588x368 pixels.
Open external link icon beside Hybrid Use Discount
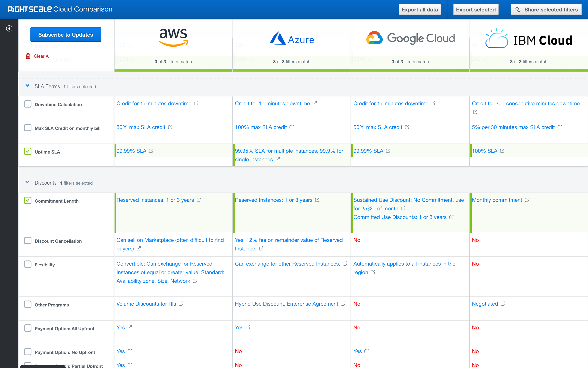(343, 304)
